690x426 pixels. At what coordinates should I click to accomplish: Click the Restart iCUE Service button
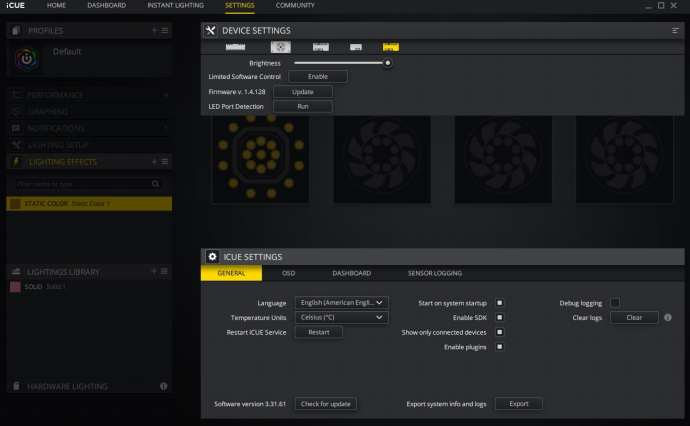pyautogui.click(x=319, y=332)
